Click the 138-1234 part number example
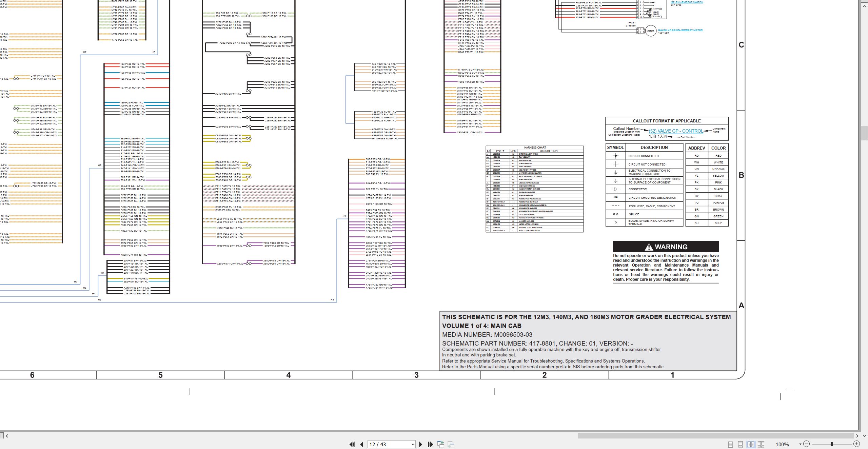 (x=658, y=136)
